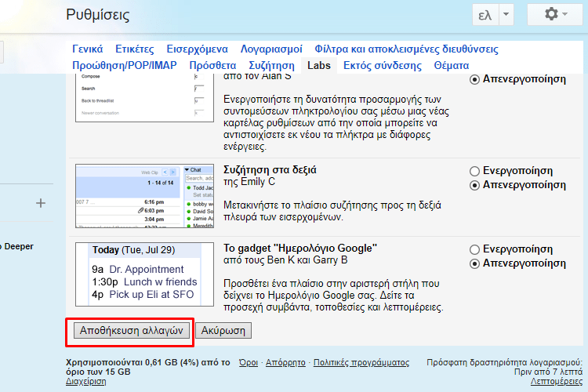588x392 pixels.
Task: Open the Προώθηση/POP/IMAP tab
Action: (x=125, y=65)
